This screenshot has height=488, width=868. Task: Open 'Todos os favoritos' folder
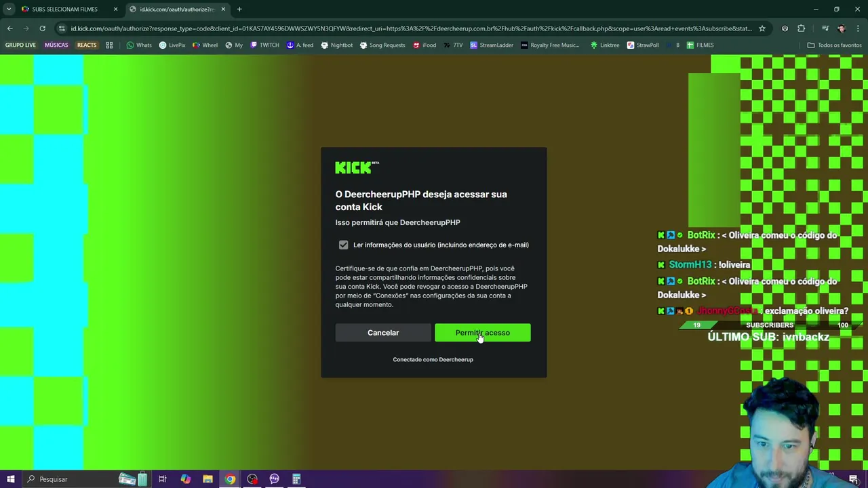coord(833,45)
